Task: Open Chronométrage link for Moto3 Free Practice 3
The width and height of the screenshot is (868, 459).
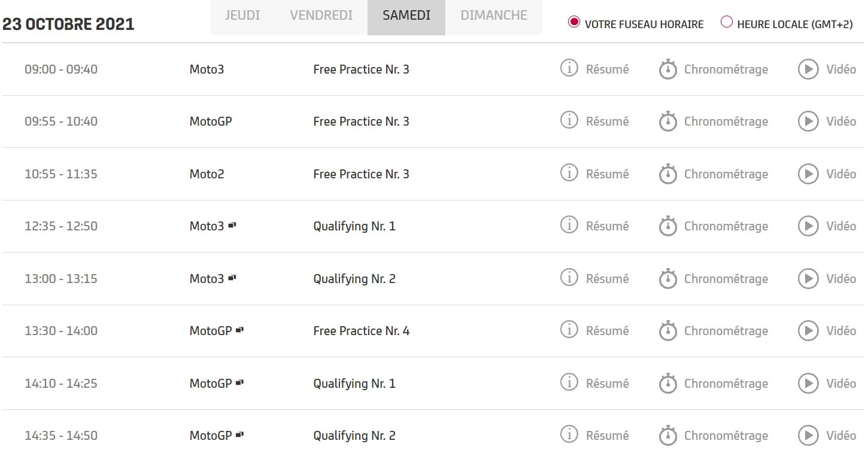Action: click(726, 69)
